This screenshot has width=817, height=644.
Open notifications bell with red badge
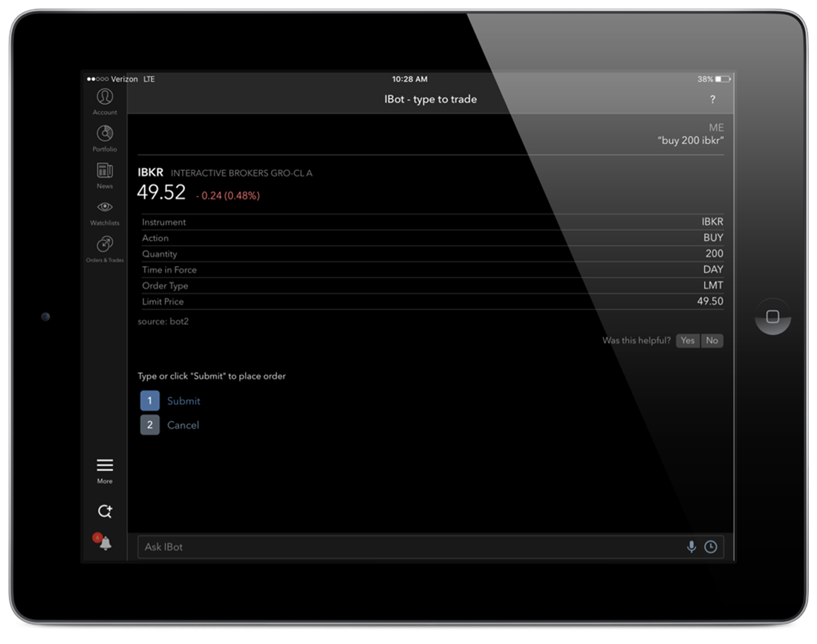[x=103, y=542]
